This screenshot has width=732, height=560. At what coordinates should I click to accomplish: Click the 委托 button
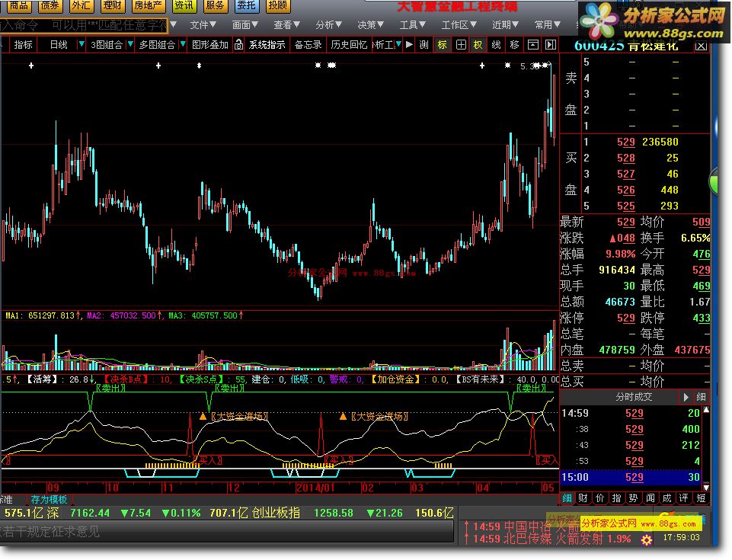[x=246, y=5]
